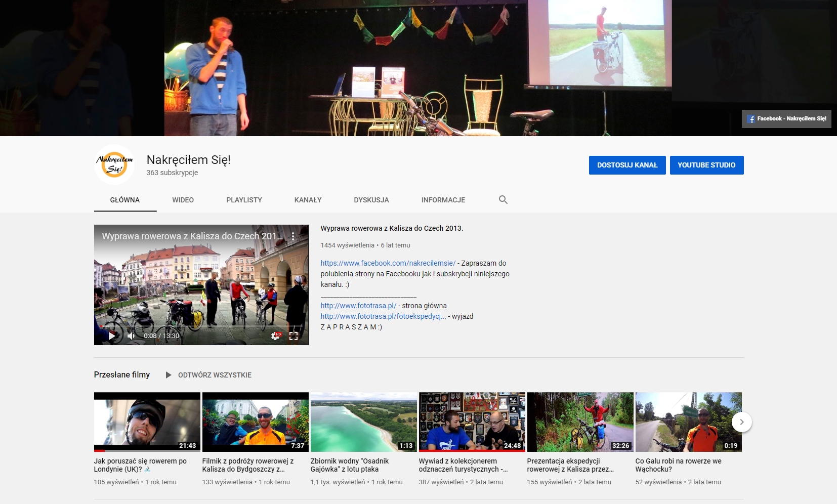Viewport: 837px width, 504px height.
Task: Open Osadnik Gajówka aerial video thumbnail
Action: tap(364, 422)
